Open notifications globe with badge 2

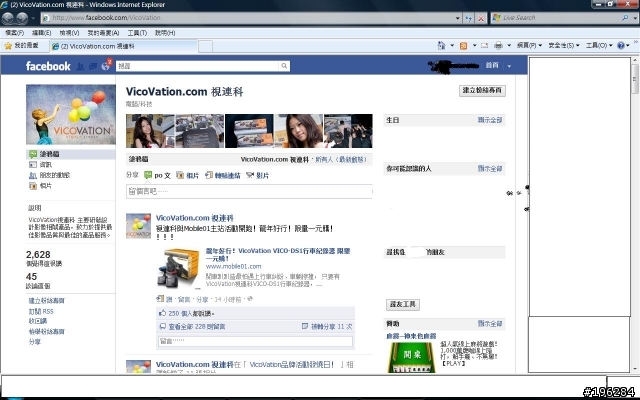pos(106,65)
